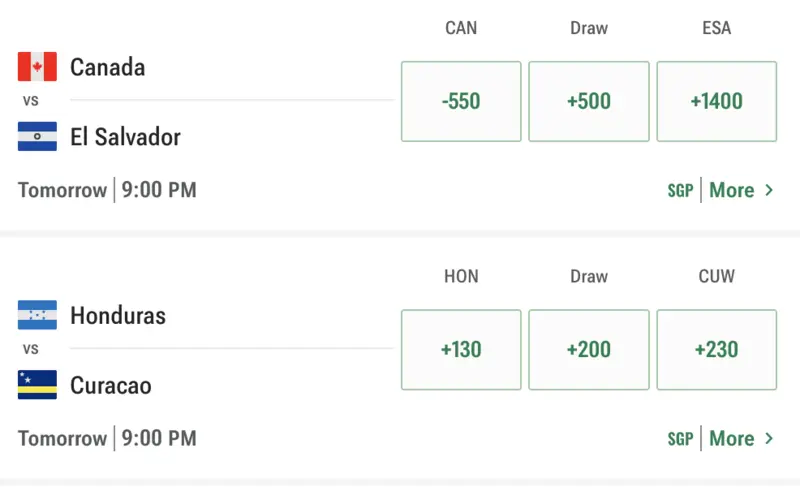Select Canada moneyline odds -550
800x487 pixels.
(461, 101)
